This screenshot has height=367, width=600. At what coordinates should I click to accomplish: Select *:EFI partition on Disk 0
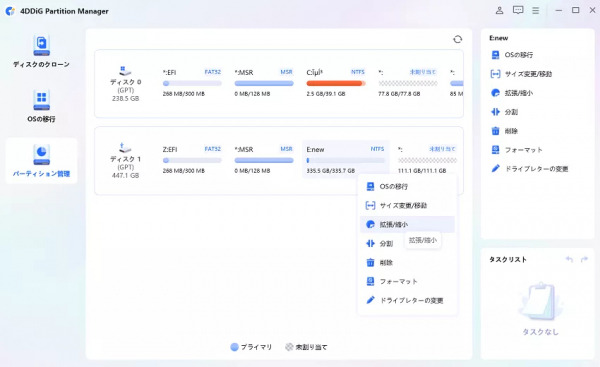pyautogui.click(x=192, y=83)
